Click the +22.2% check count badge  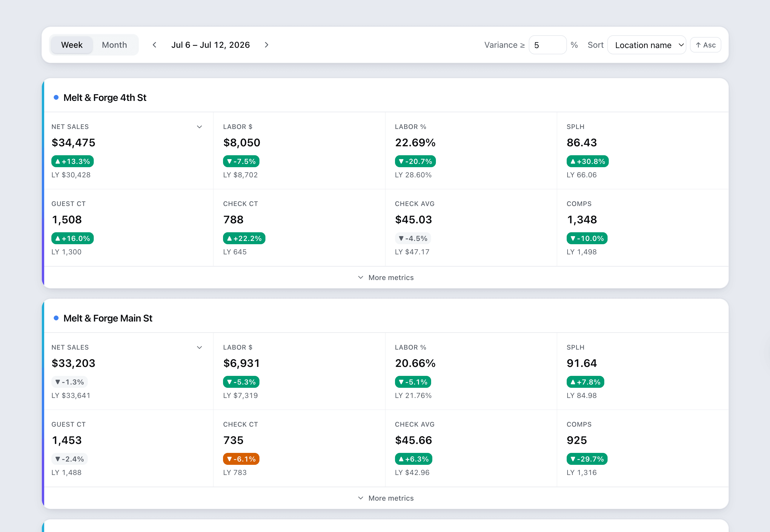click(x=244, y=238)
